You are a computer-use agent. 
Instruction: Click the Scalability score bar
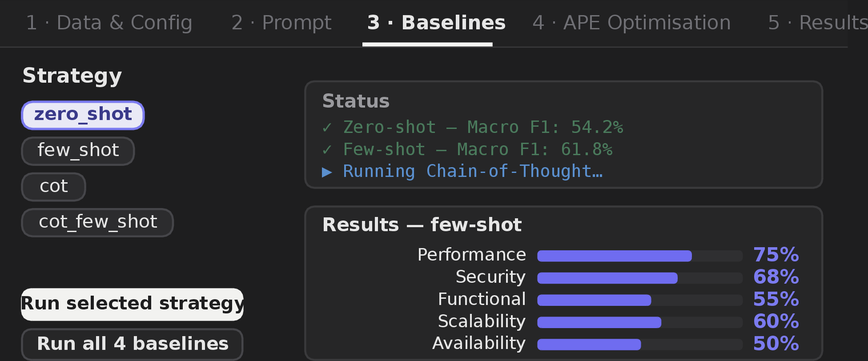click(x=640, y=322)
